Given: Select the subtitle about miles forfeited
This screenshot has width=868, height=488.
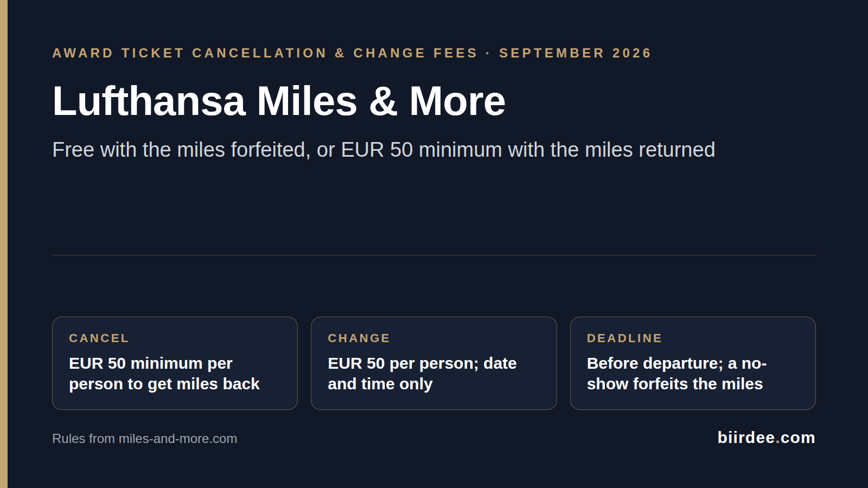Looking at the screenshot, I should point(384,150).
